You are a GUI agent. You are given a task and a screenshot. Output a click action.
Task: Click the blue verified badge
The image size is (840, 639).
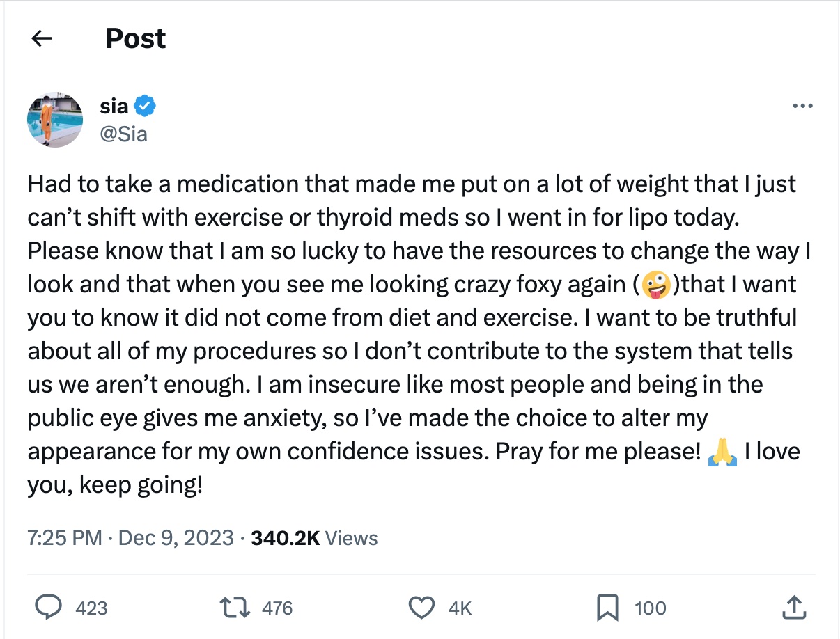pos(145,106)
